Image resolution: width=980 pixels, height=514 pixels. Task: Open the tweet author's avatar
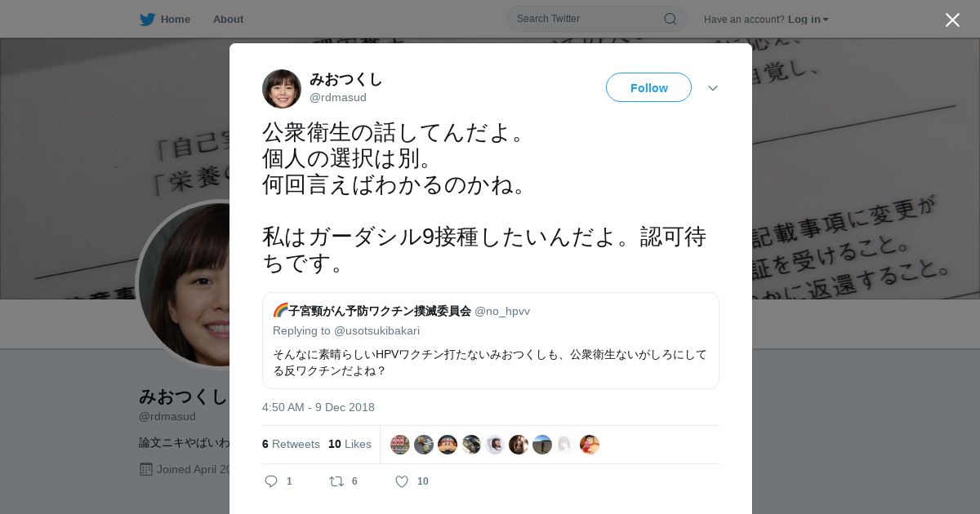click(282, 89)
